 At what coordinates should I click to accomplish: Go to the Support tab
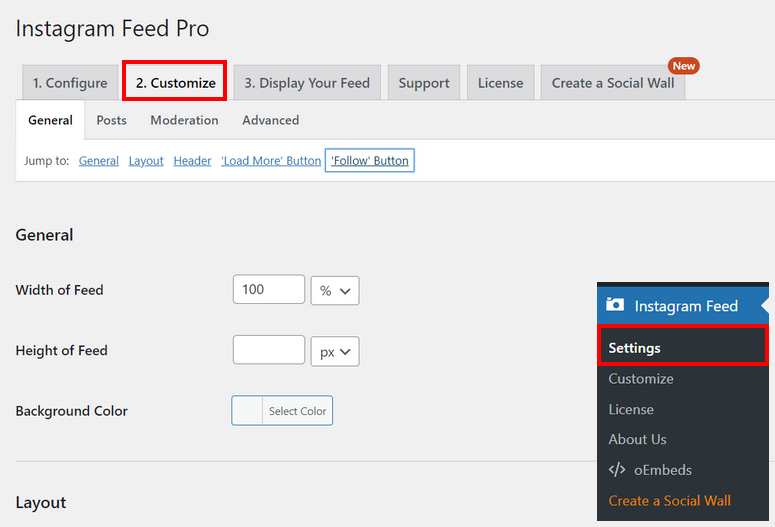click(424, 83)
